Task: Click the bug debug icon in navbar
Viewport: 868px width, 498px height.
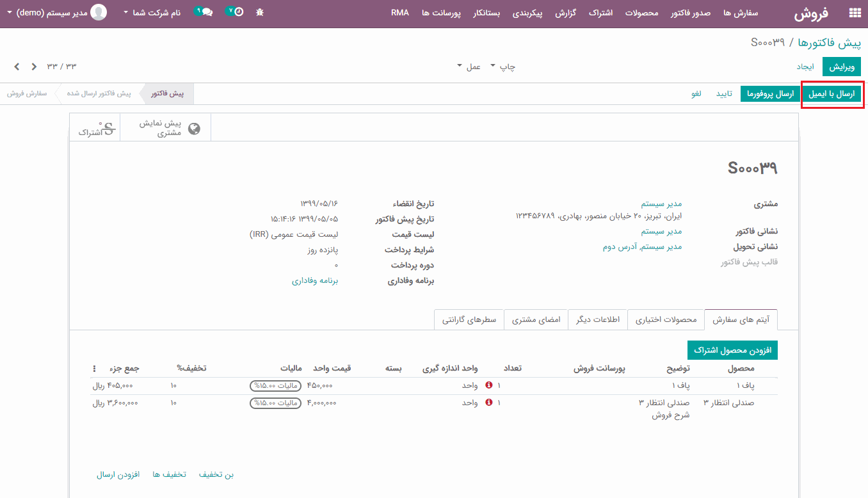Action: pyautogui.click(x=259, y=12)
